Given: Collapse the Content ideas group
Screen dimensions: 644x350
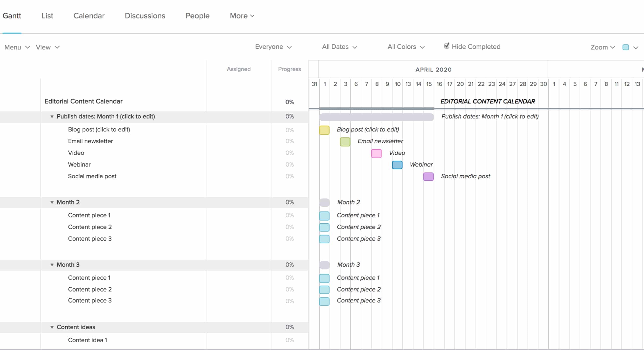Looking at the screenshot, I should (52, 327).
